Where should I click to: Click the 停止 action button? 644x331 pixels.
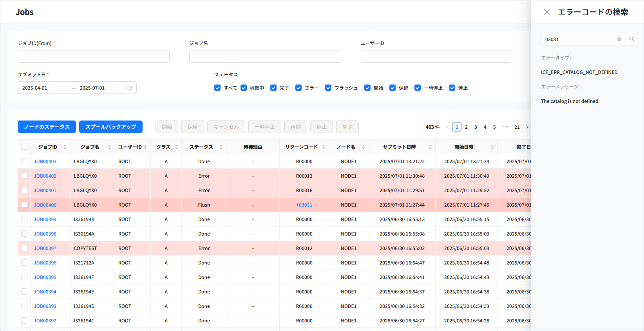[322, 127]
